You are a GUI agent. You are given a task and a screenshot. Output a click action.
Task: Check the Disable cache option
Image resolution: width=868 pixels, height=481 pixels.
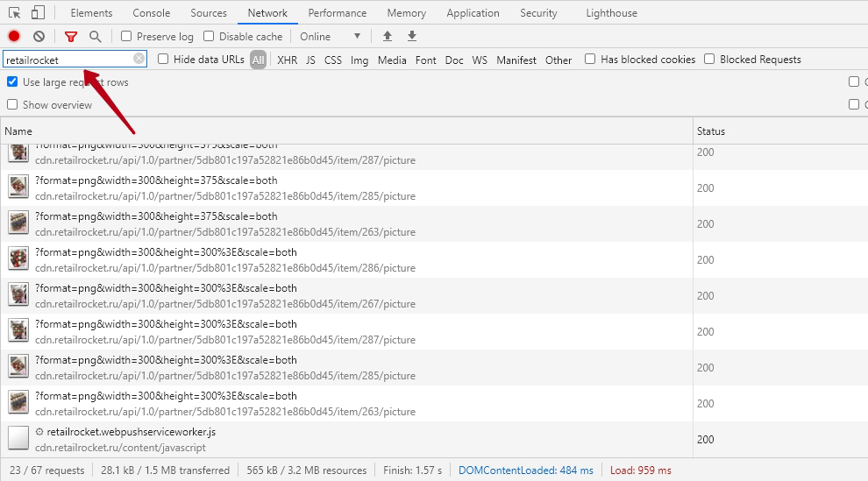pyautogui.click(x=209, y=36)
